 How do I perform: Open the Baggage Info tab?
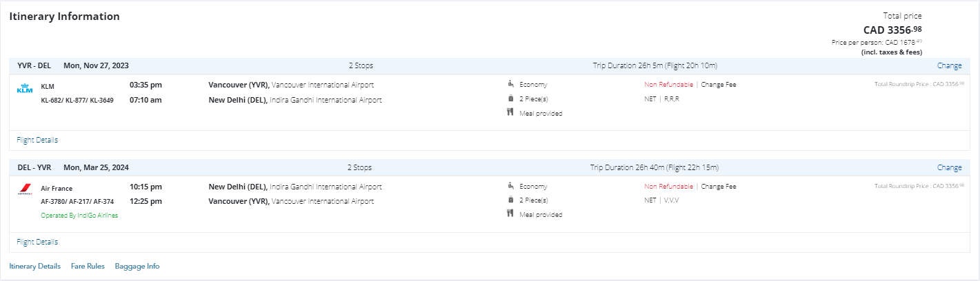coord(137,266)
